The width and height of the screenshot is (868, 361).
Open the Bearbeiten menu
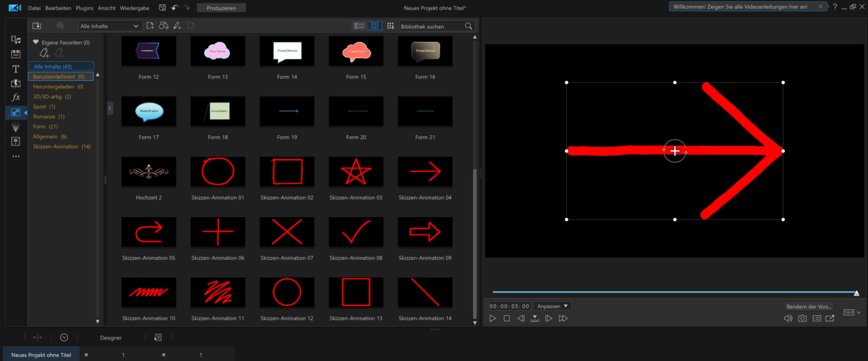click(x=58, y=8)
